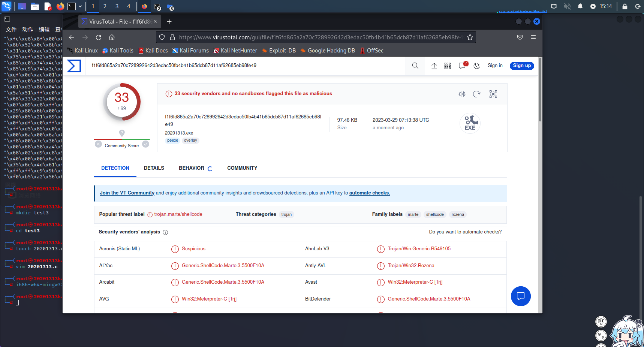This screenshot has width=644, height=347.
Task: Open the Kali Docs bookmark
Action: [x=153, y=51]
